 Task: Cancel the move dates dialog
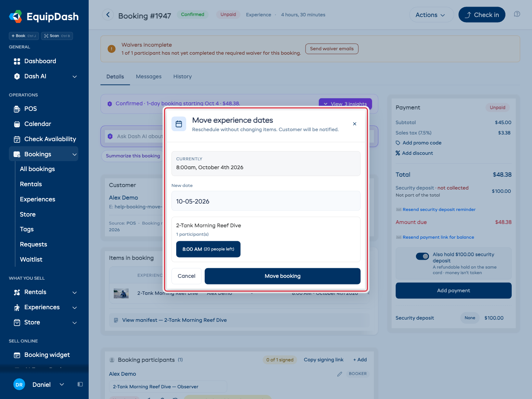187,276
